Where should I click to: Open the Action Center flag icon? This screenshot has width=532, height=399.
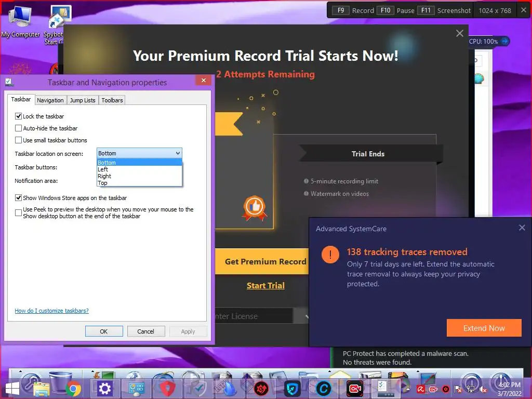coord(458,390)
